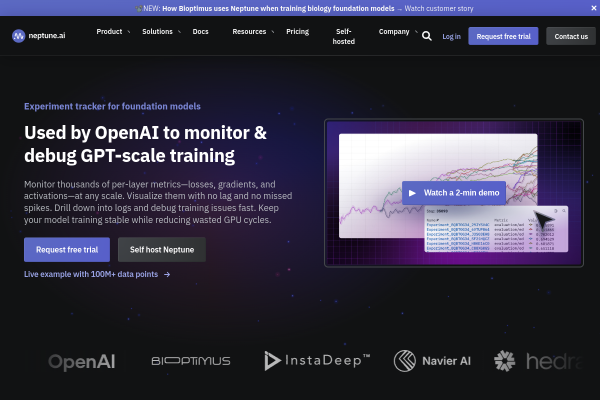
Task: Click the Navier AI logo
Action: click(433, 360)
